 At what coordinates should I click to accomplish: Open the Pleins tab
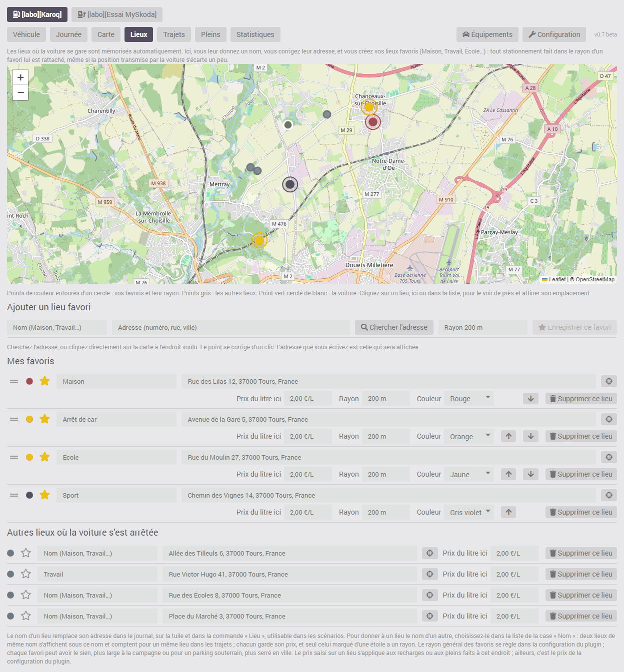click(210, 34)
